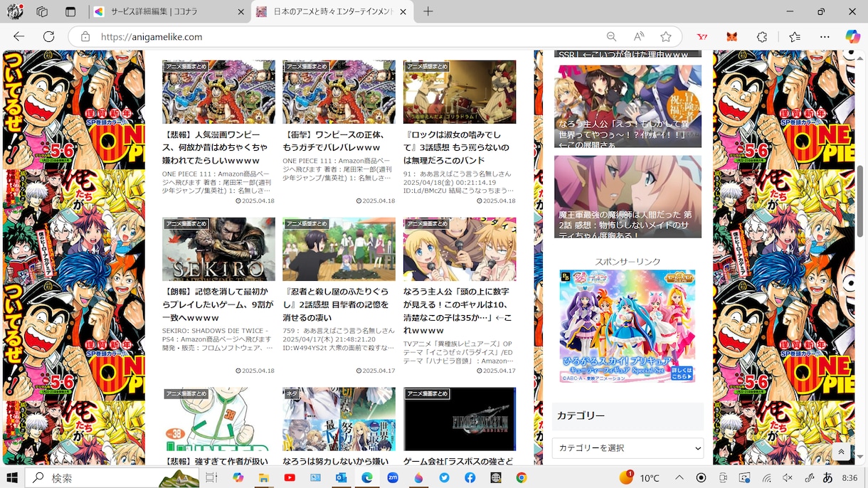Click the scroll-to-top chevron button
This screenshot has height=488, width=868.
click(841, 452)
